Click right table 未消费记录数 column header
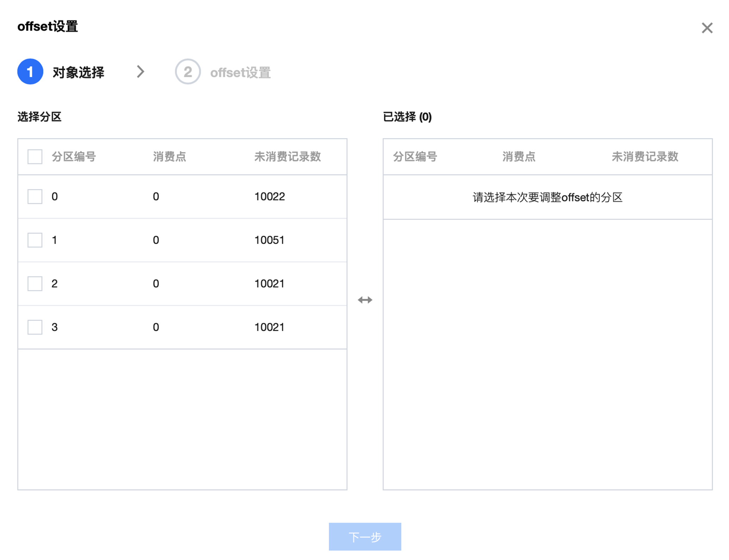This screenshot has width=729, height=560. (x=645, y=157)
